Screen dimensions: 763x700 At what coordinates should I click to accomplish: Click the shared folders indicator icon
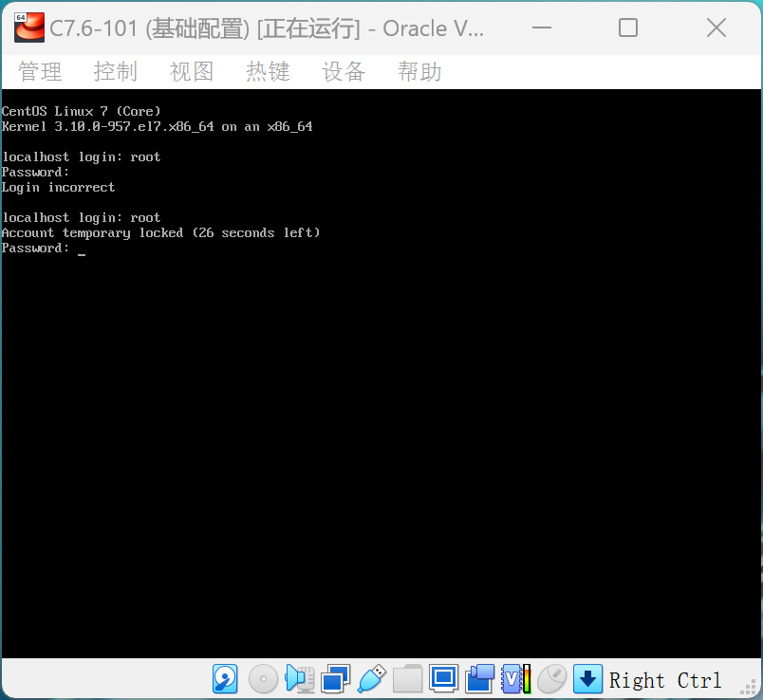click(407, 678)
